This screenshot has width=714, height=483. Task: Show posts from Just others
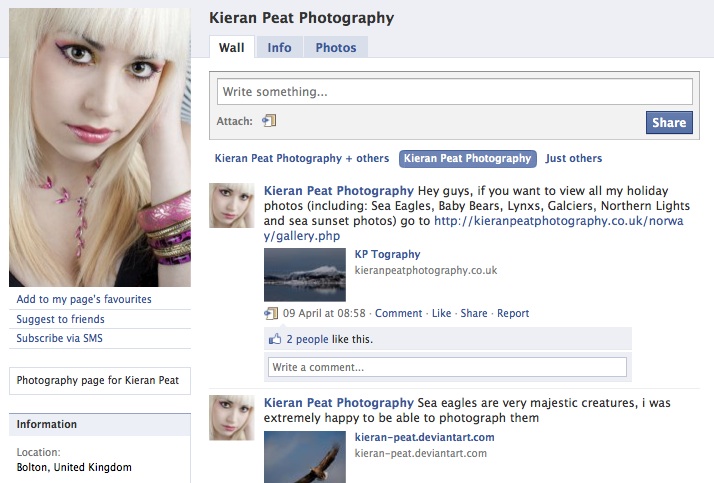574,158
